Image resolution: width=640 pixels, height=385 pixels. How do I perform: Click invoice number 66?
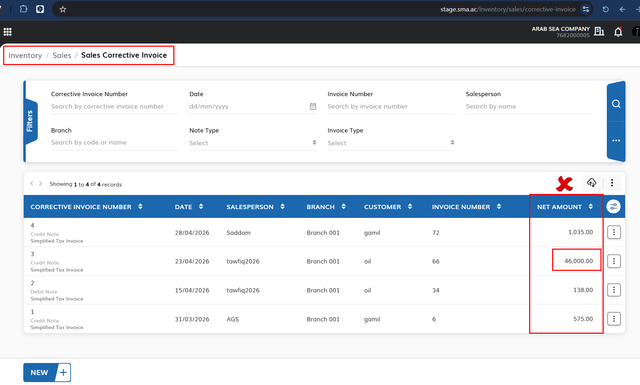[x=436, y=261]
